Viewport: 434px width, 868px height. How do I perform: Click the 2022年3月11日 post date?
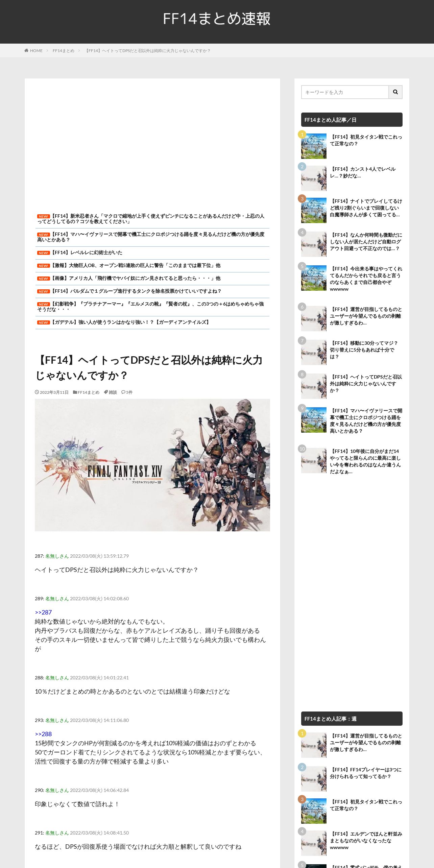pos(54,392)
